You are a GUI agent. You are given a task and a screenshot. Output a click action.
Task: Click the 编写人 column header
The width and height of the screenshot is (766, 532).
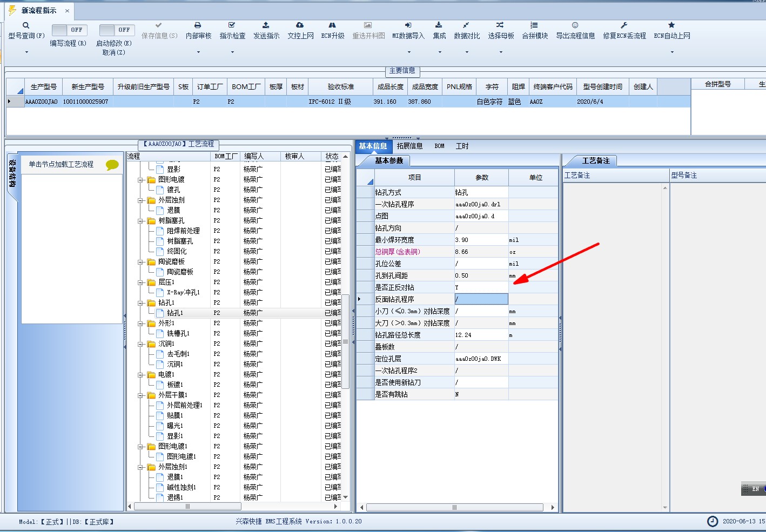click(260, 156)
